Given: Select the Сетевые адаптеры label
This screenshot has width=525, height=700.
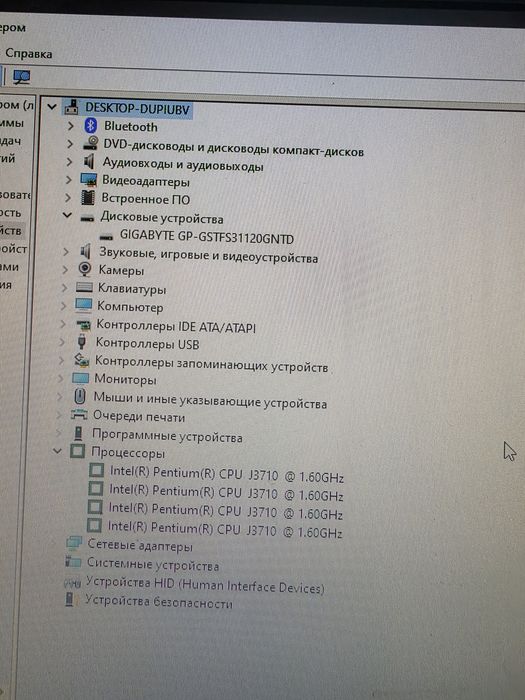Looking at the screenshot, I should click(x=140, y=546).
